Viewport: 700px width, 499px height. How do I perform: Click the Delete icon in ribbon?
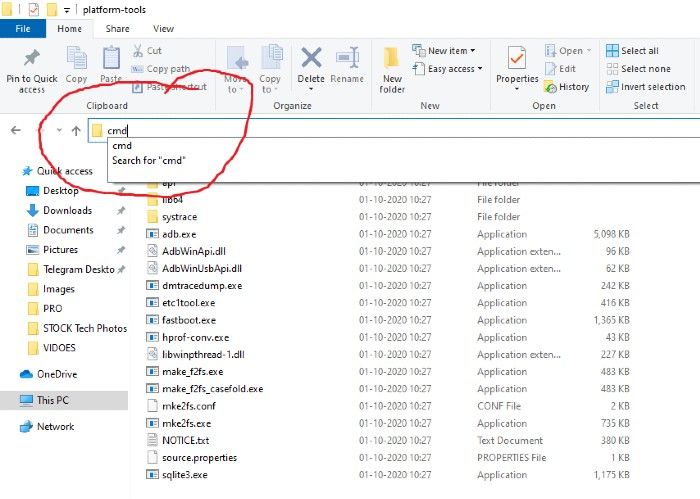311,60
